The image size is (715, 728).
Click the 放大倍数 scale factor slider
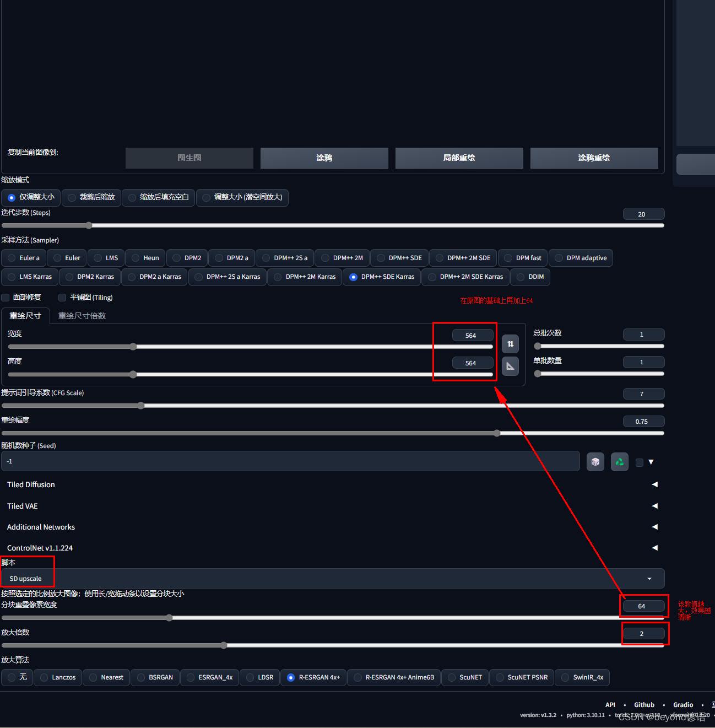coord(333,645)
